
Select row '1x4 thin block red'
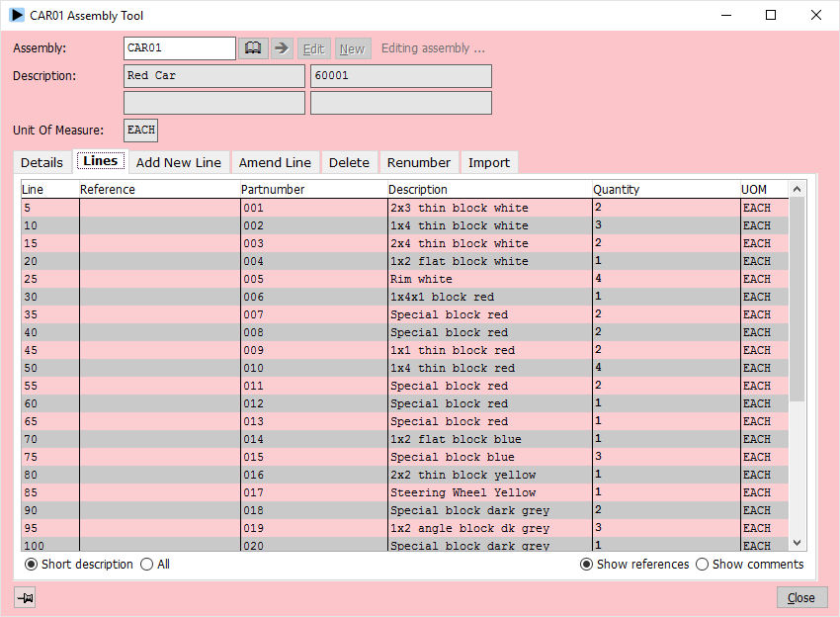click(x=405, y=368)
